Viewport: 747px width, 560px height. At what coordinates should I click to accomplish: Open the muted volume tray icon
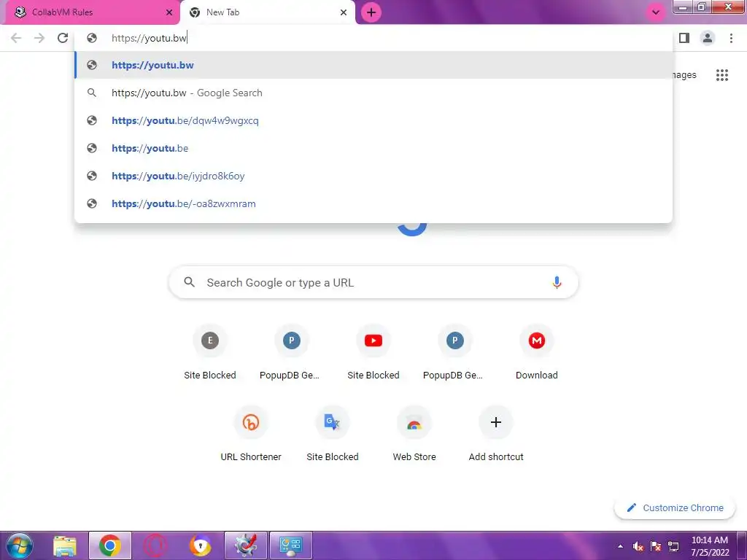[638, 546]
